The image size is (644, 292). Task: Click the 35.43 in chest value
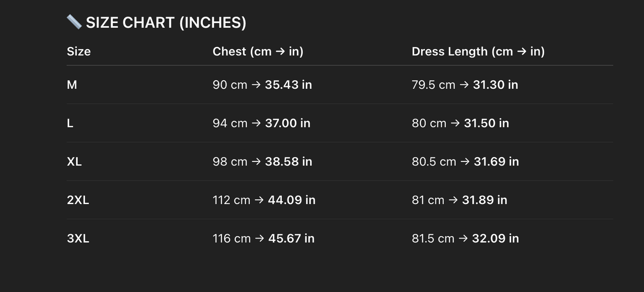[288, 85]
